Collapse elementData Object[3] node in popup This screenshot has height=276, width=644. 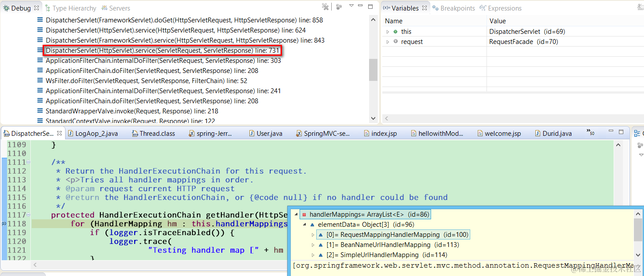[305, 225]
